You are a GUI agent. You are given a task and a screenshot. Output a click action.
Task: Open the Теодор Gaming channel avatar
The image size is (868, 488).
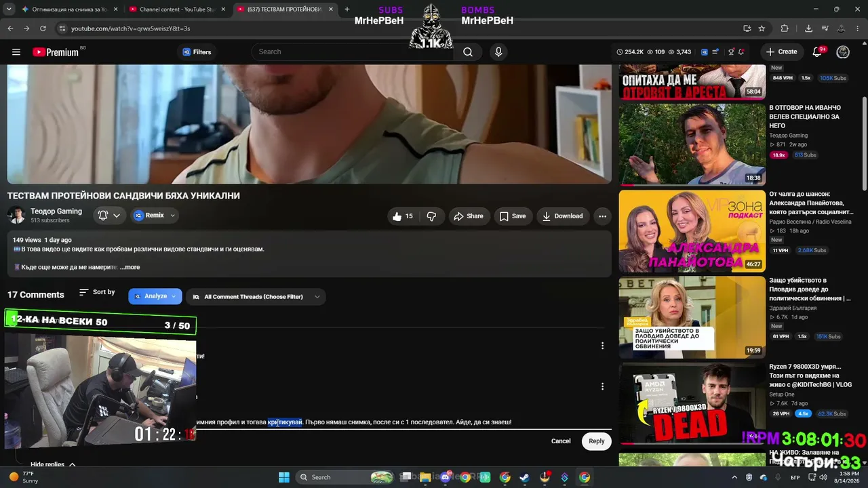tap(16, 216)
